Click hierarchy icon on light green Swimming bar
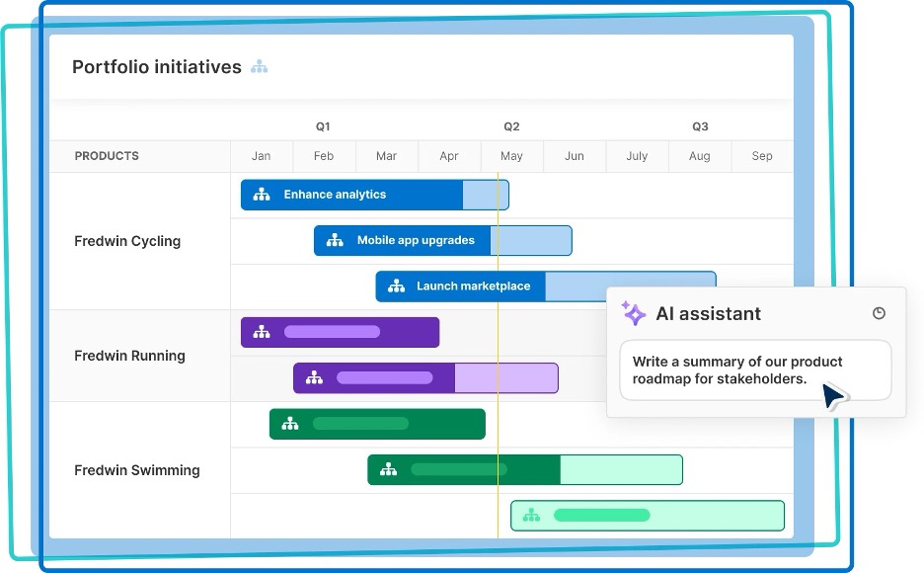 pyautogui.click(x=531, y=516)
